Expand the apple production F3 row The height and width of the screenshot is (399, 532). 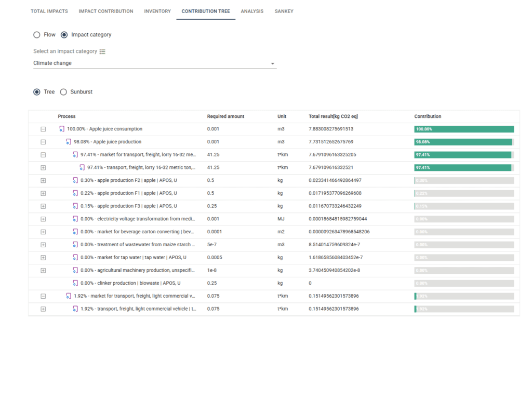[43, 206]
